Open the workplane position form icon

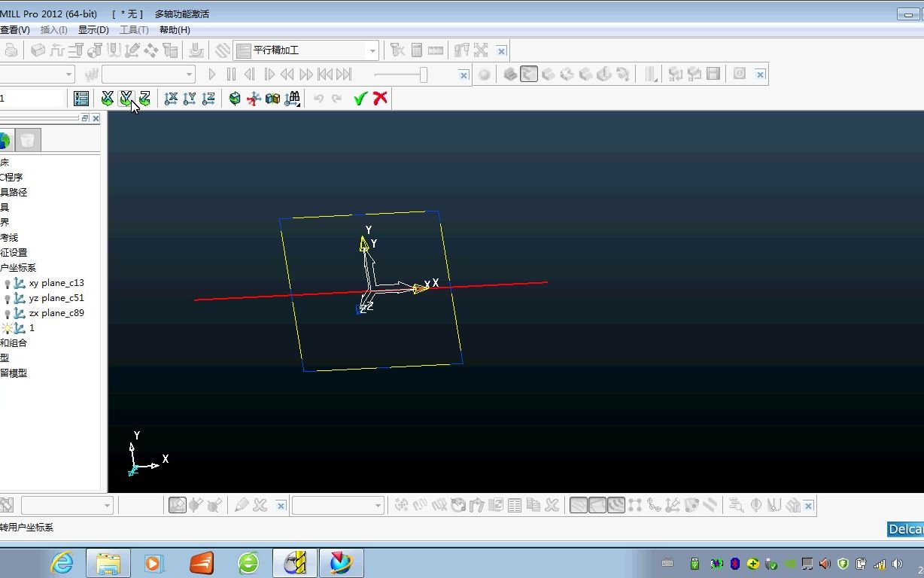[81, 99]
